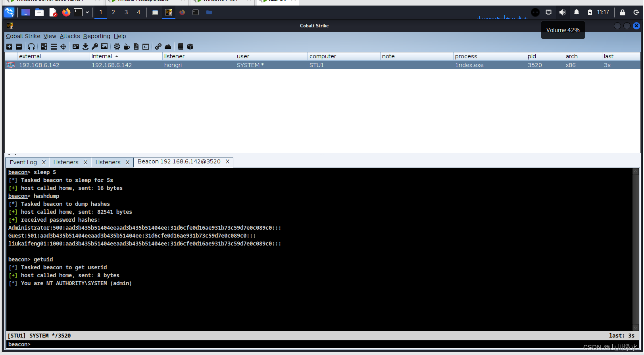
Task: Click the lock screen padlock icon
Action: 623,12
